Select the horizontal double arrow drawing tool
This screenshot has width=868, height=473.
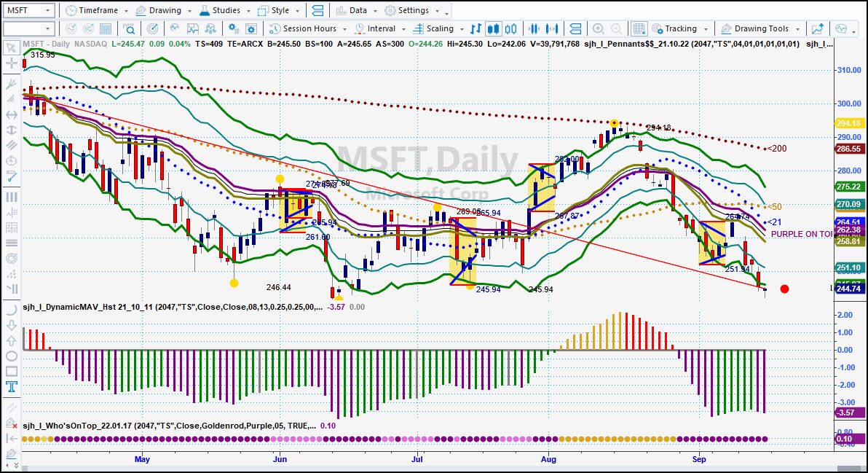click(x=11, y=114)
